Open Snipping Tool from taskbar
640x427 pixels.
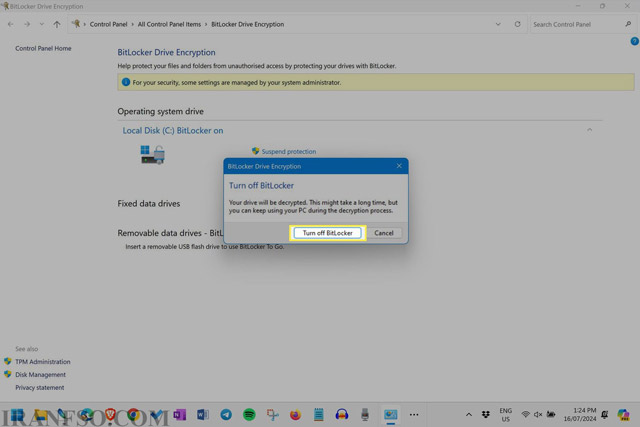point(272,415)
